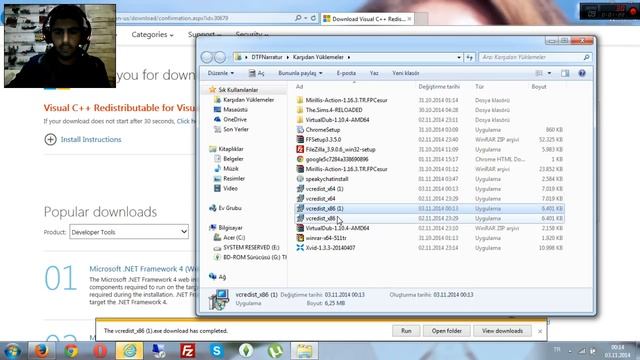Viewport: 640px width, 360px height.
Task: Open Firefox from the taskbar
Action: coord(41,351)
